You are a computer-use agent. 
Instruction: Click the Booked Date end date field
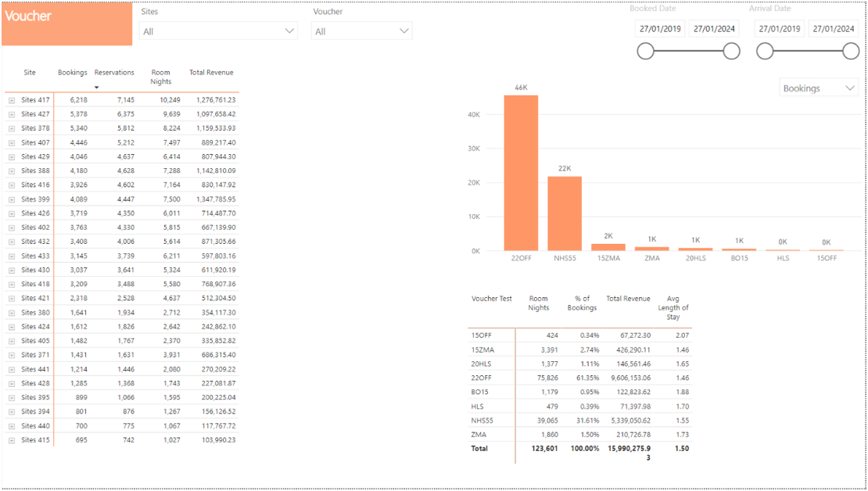click(714, 29)
